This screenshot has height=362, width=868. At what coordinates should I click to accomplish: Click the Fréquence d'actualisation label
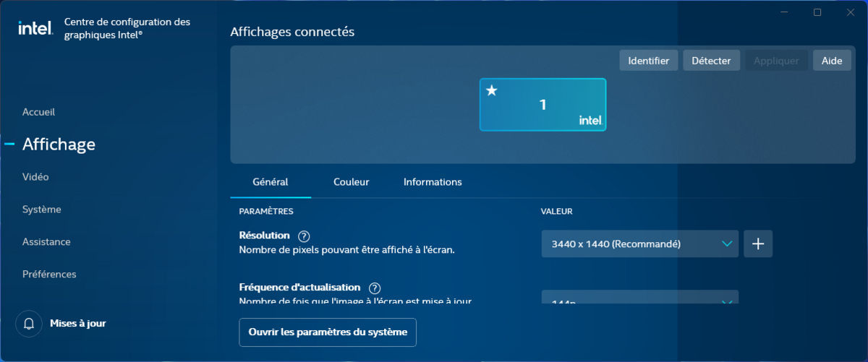(299, 288)
